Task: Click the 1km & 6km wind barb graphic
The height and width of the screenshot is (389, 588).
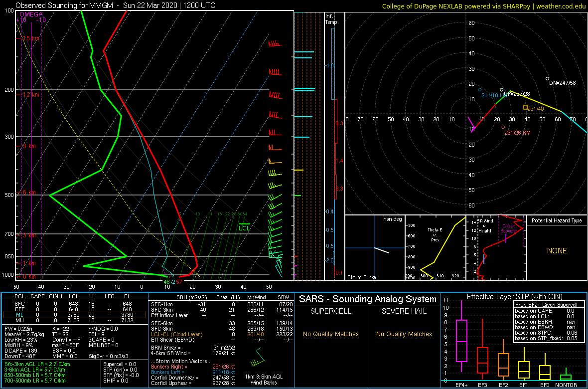Action: pos(257,356)
